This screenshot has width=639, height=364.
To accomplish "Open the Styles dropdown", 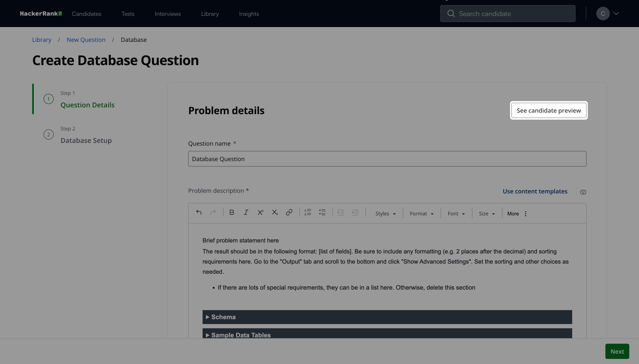I will (385, 213).
